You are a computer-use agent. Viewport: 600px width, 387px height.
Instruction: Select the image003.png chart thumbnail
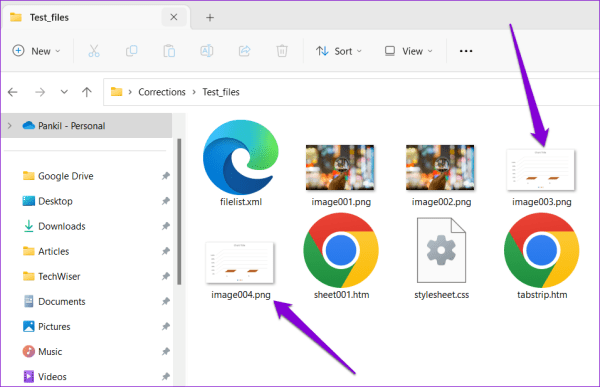click(541, 170)
